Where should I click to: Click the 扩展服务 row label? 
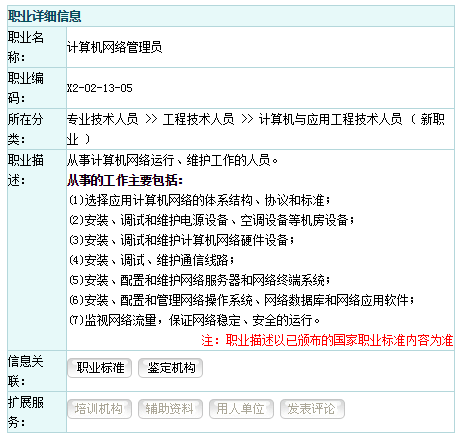click(x=26, y=412)
